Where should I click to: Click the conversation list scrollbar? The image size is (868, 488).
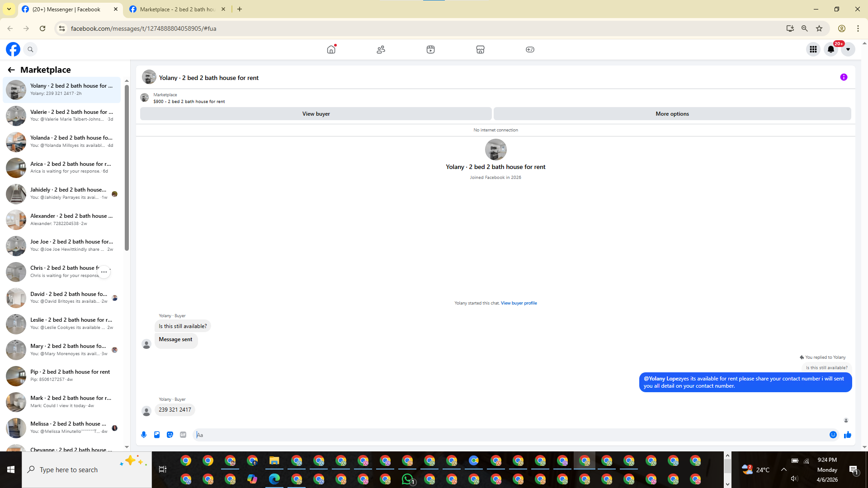[127, 167]
